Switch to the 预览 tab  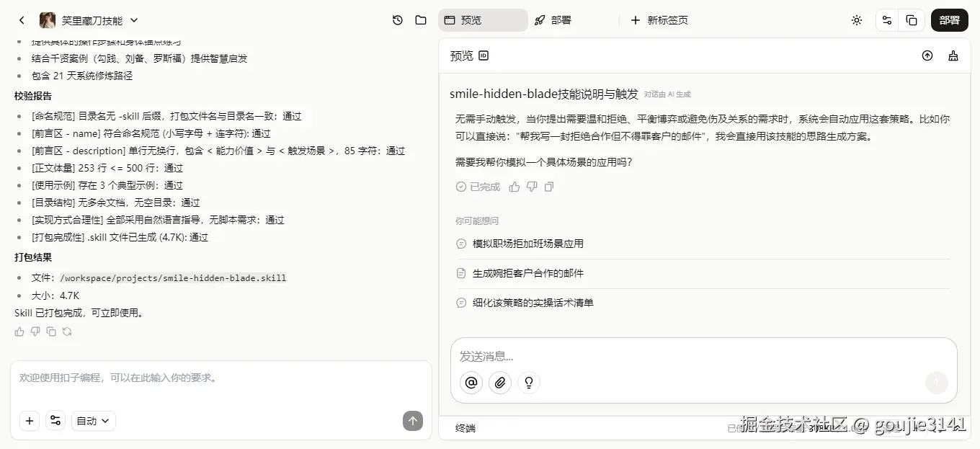click(x=481, y=20)
